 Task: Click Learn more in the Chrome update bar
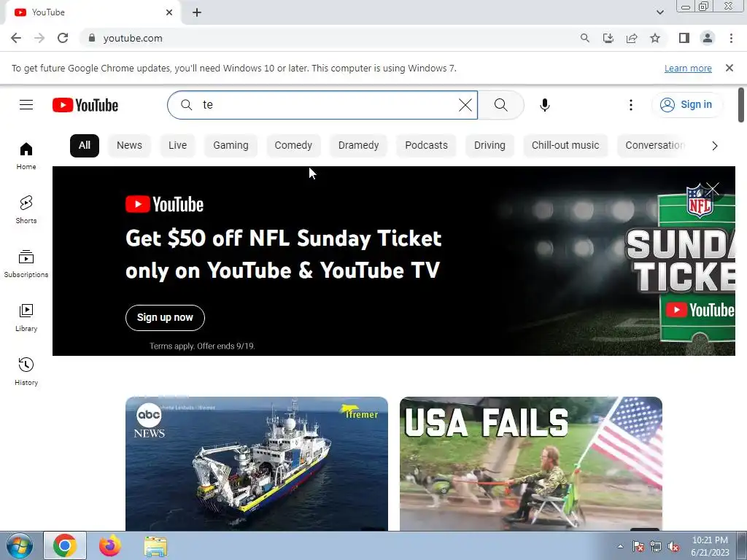688,68
